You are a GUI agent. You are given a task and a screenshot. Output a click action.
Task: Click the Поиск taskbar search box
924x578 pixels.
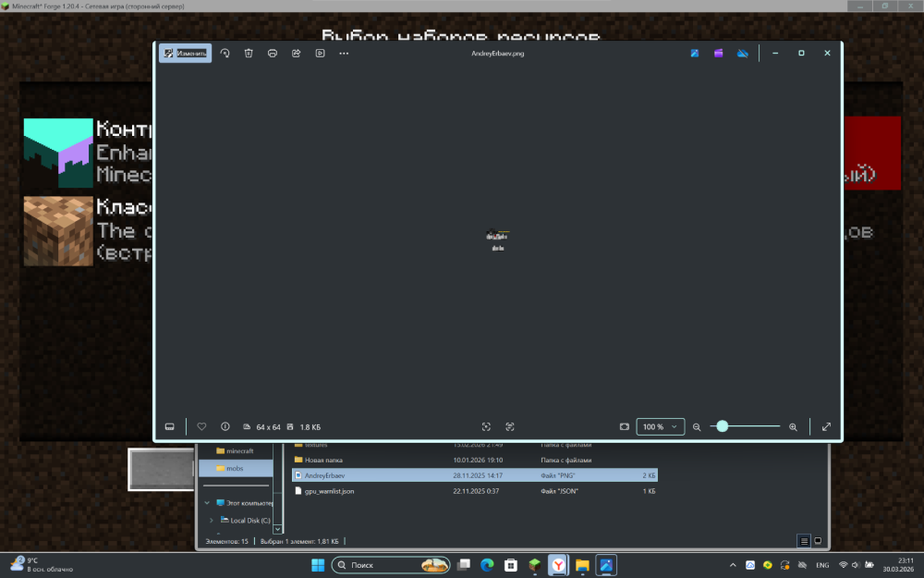point(391,565)
